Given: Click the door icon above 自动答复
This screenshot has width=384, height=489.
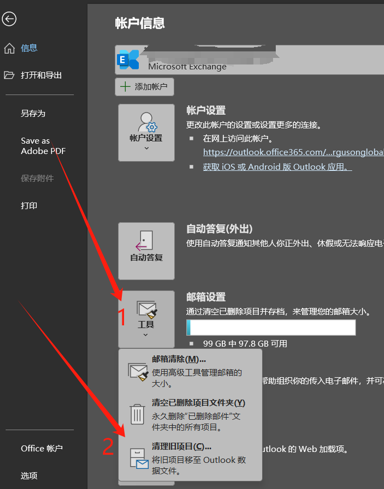Looking at the screenshot, I should (x=145, y=240).
